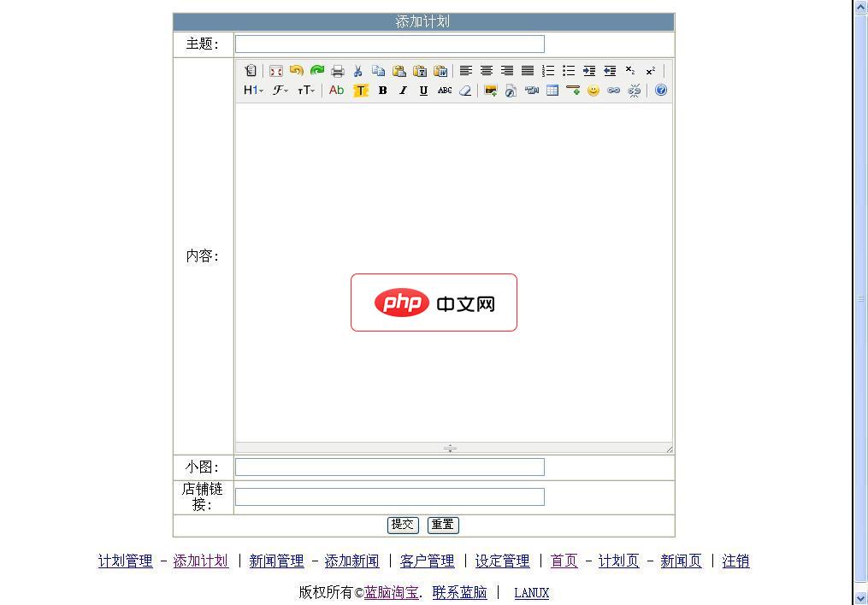Paste from Word using the toolbar icon
Screen dimensions: 868x605
[x=441, y=71]
